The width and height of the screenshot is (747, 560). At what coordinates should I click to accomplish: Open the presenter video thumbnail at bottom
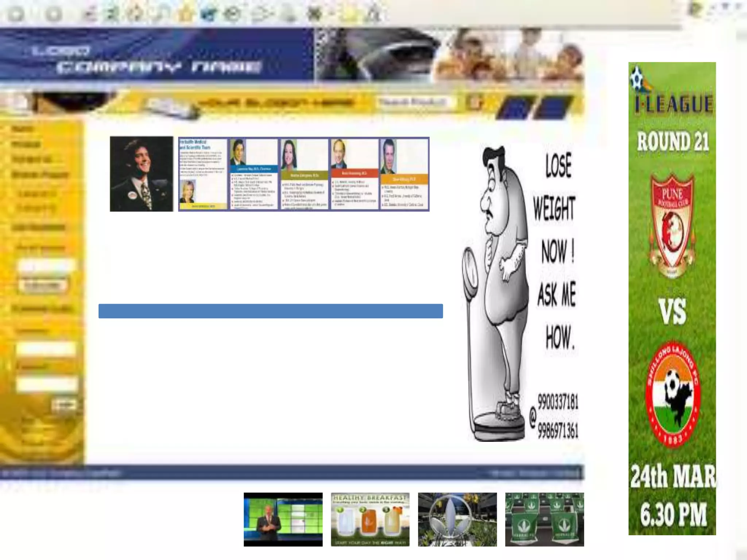click(x=283, y=519)
